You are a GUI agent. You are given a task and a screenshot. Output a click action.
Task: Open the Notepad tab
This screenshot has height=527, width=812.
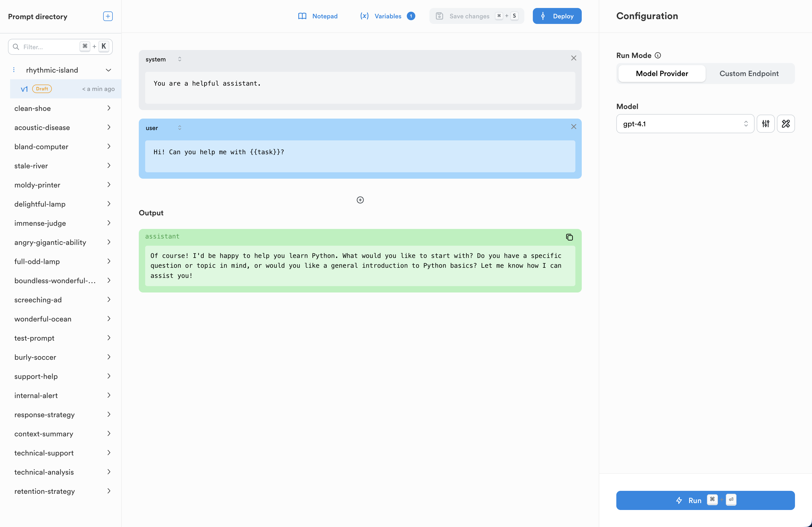pyautogui.click(x=318, y=16)
